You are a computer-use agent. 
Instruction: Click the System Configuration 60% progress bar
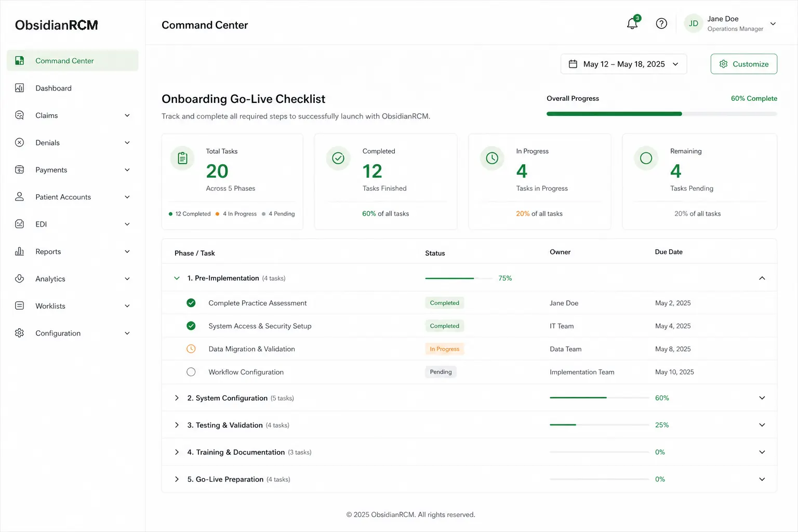point(599,398)
